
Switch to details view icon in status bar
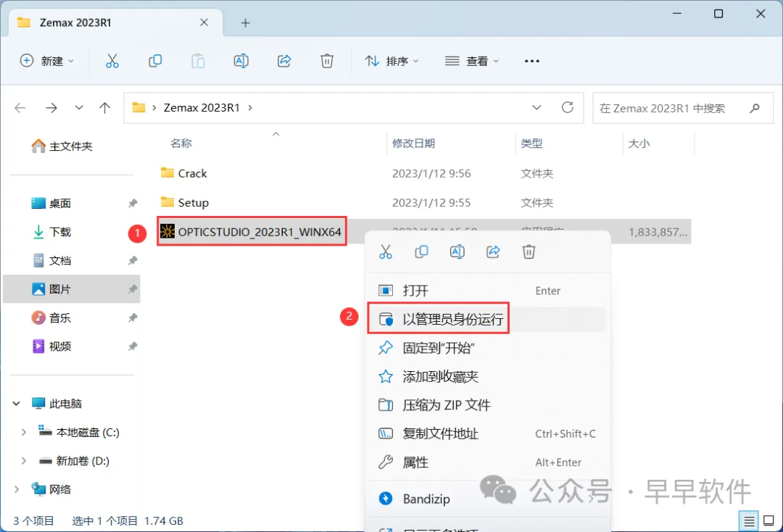coord(749,522)
